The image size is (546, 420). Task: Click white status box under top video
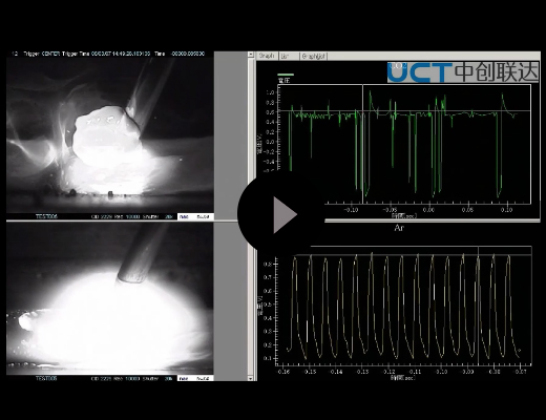coord(195,217)
